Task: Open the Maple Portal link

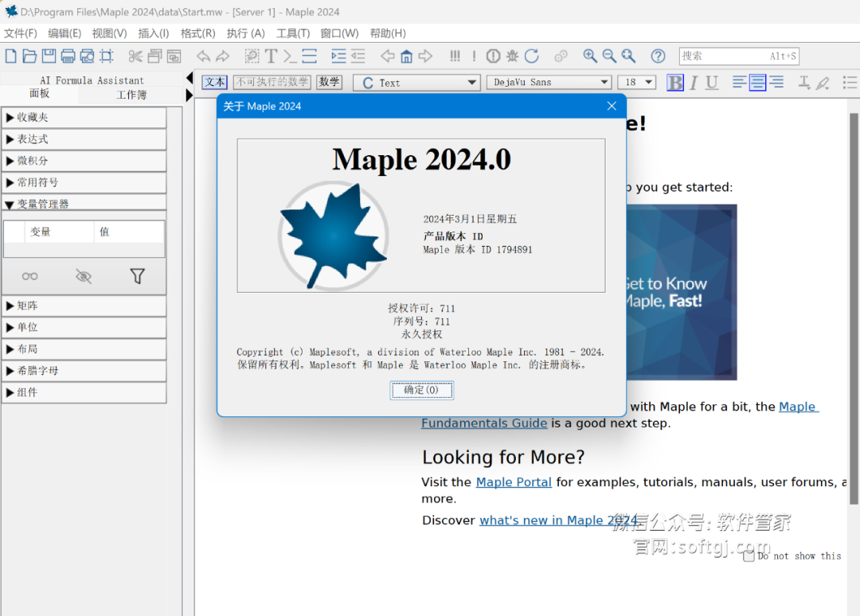Action: coord(514,482)
